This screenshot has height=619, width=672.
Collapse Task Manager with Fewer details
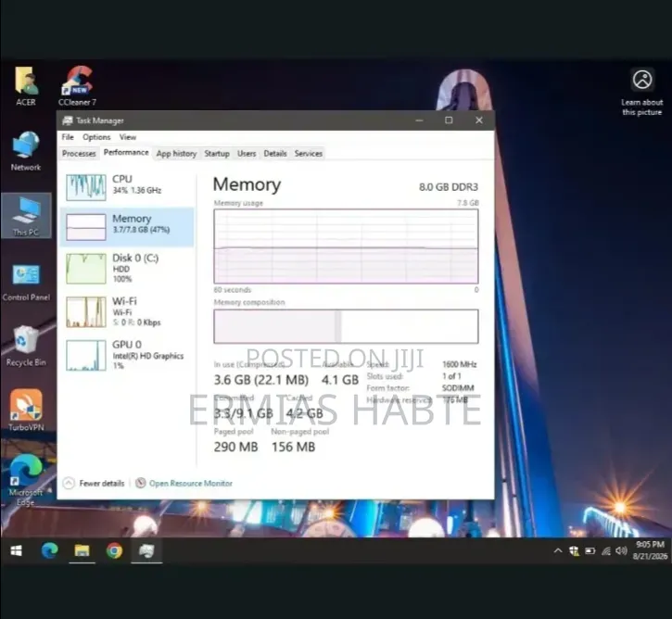[94, 483]
